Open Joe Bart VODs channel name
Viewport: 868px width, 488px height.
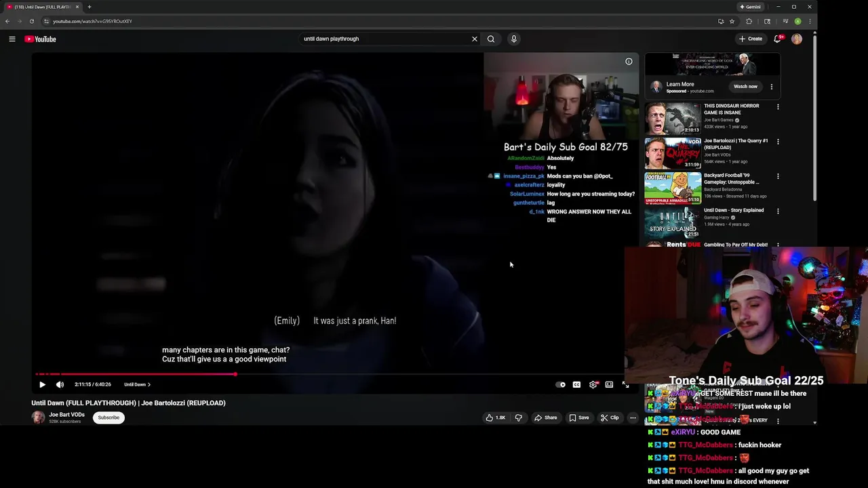(x=66, y=415)
